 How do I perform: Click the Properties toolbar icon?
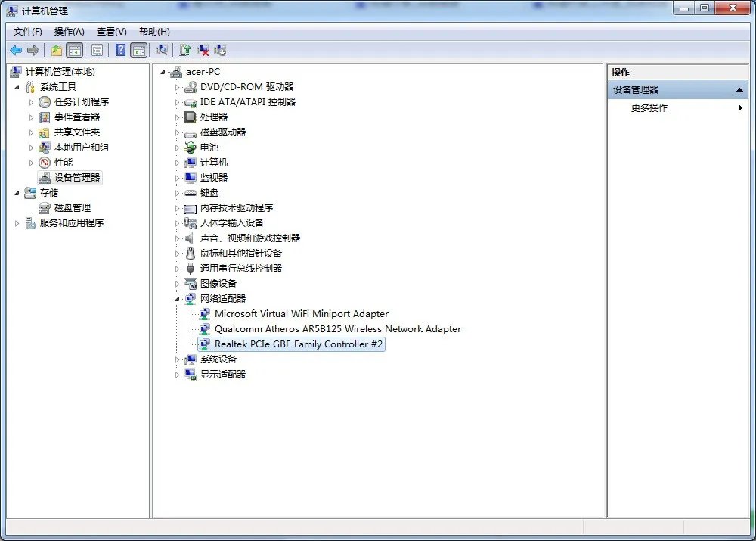tap(98, 50)
